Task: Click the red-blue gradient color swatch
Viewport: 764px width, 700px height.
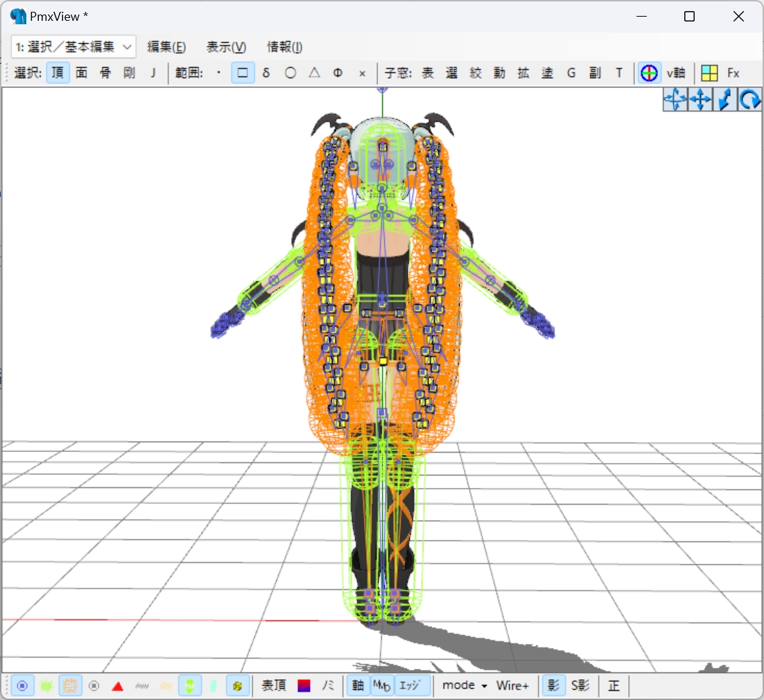Action: [x=304, y=686]
